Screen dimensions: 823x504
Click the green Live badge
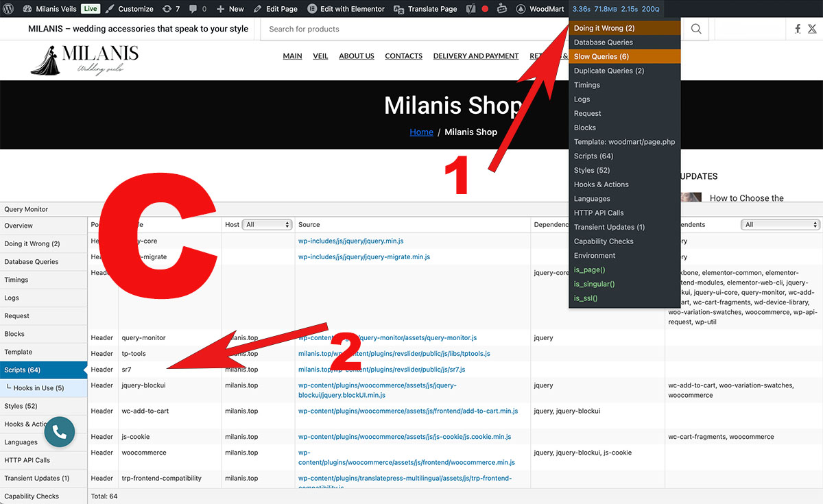coord(90,9)
